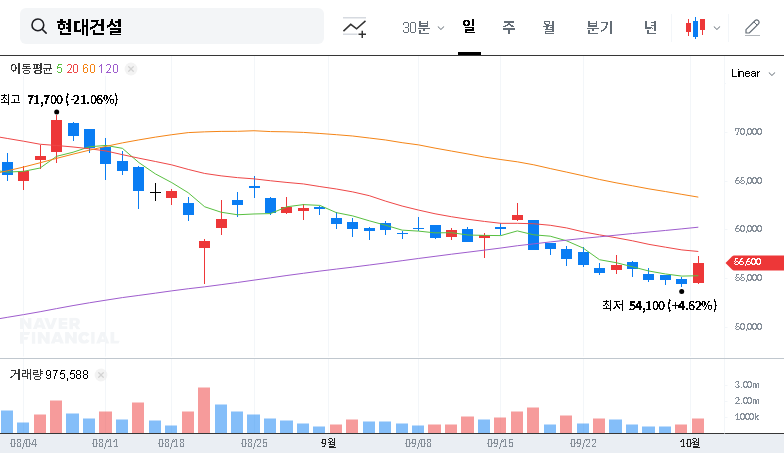Click the 이동평균 indicator label
The height and width of the screenshot is (453, 784).
click(x=31, y=69)
